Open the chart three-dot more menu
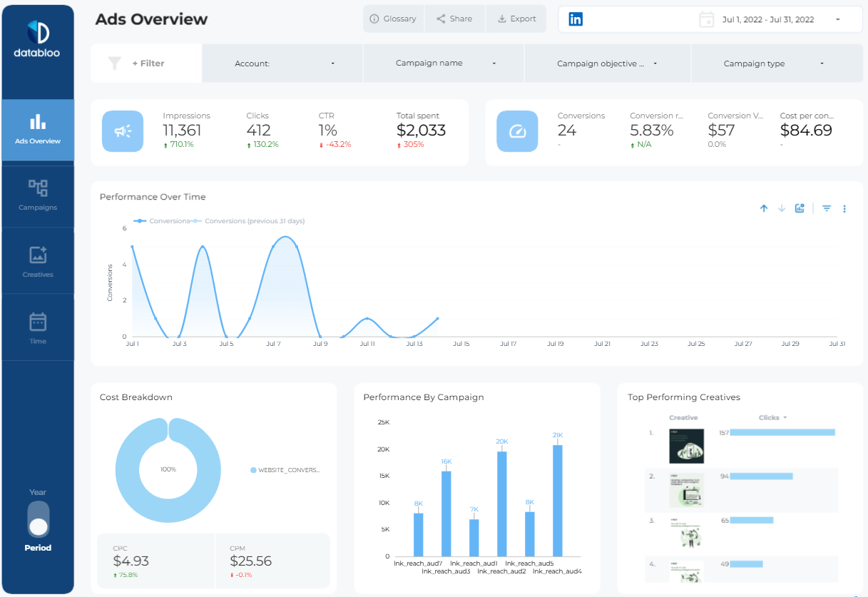 (844, 208)
